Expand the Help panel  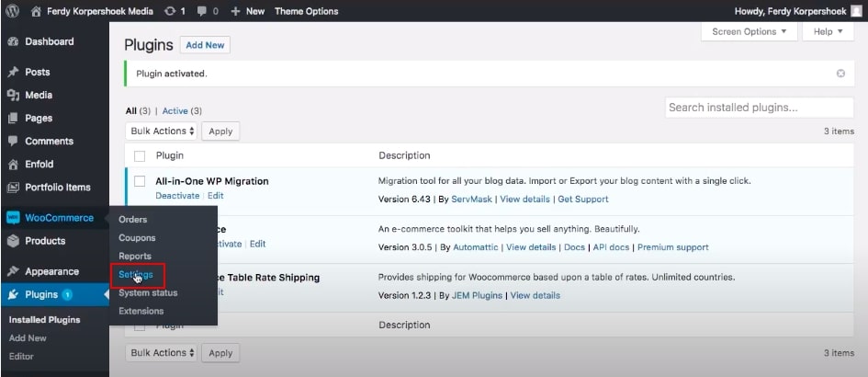pos(829,31)
